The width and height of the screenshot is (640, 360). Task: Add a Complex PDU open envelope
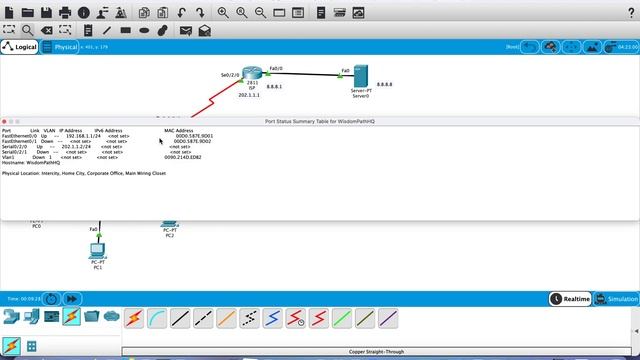tap(204, 30)
